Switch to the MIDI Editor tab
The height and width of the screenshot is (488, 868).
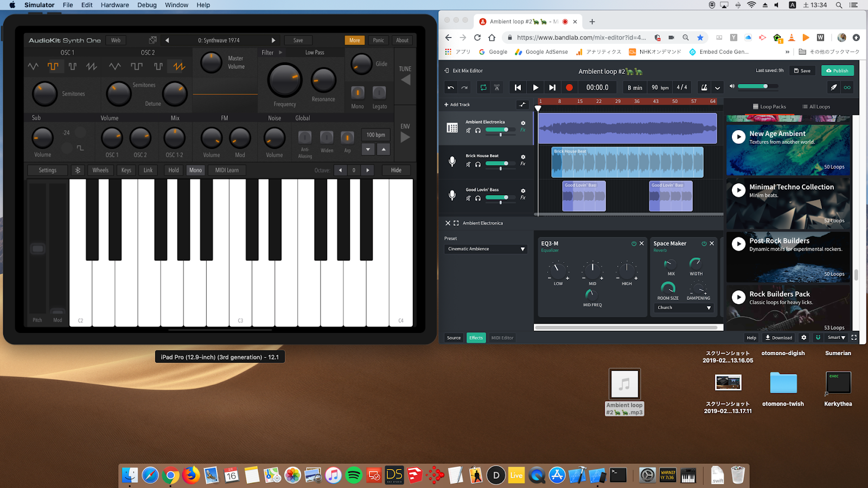tap(502, 338)
